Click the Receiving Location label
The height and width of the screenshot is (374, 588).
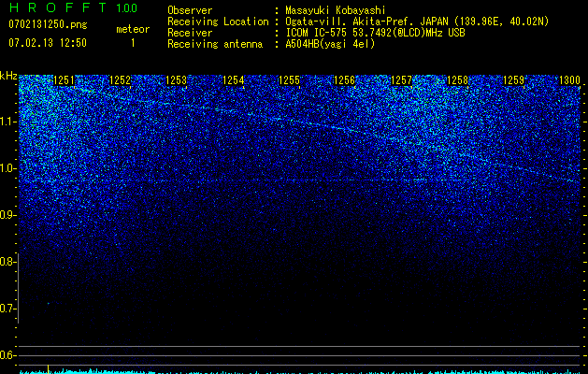218,22
